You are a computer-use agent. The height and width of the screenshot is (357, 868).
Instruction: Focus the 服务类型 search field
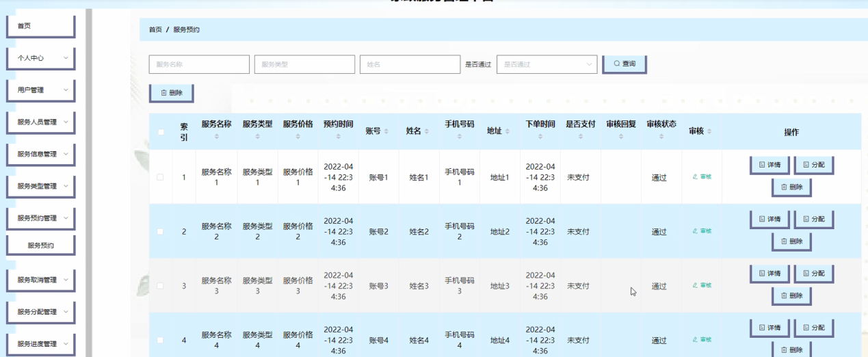[x=304, y=64]
